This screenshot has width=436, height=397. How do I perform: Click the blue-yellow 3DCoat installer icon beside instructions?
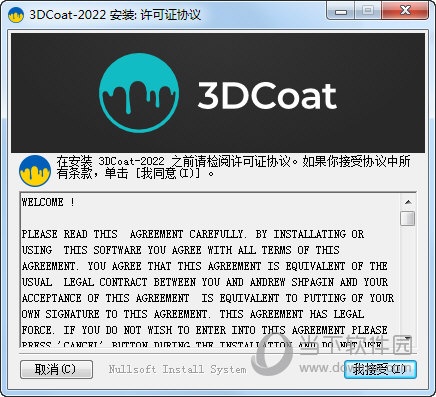[x=35, y=171]
